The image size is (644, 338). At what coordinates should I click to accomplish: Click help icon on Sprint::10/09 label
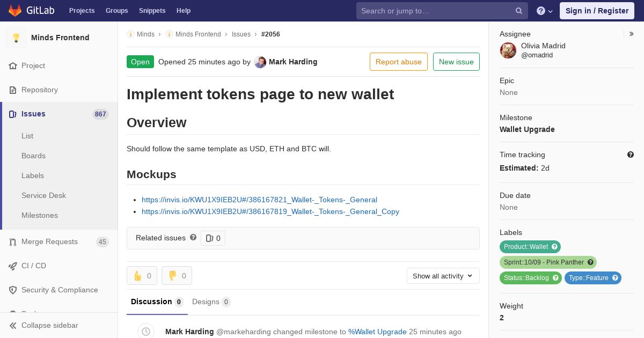(590, 262)
